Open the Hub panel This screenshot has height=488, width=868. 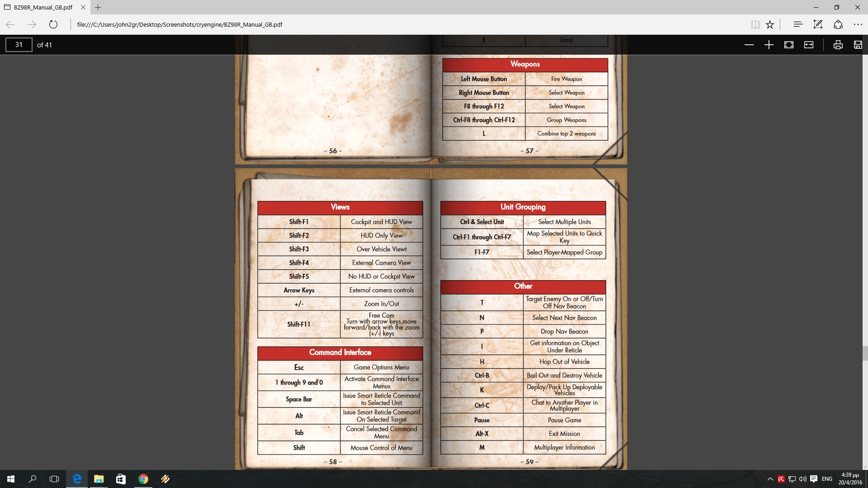798,24
